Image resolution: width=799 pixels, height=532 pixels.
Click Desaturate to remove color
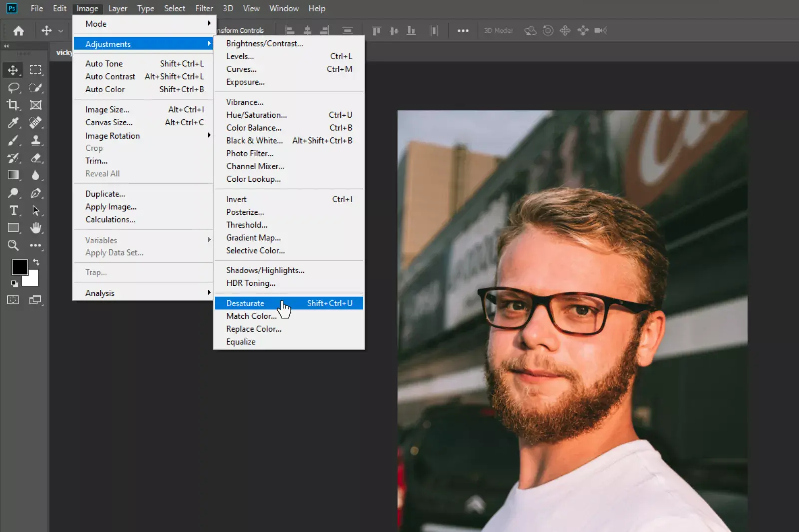click(x=245, y=303)
